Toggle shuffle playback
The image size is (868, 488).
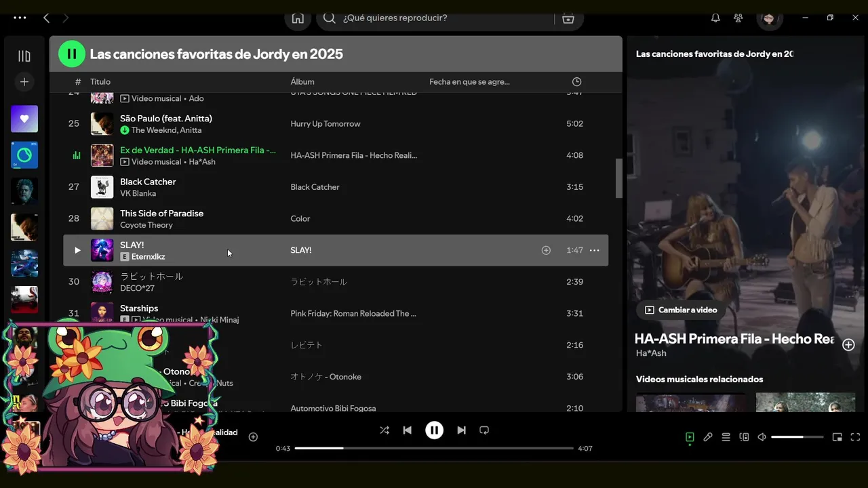(384, 430)
